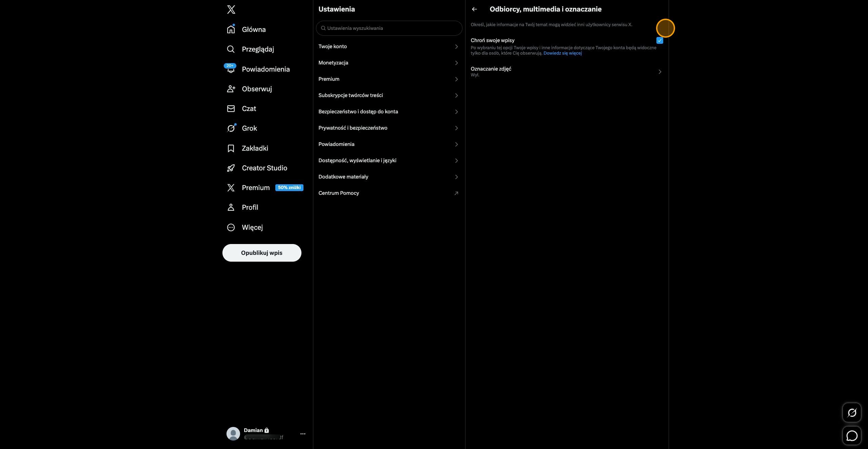The width and height of the screenshot is (868, 449).
Task: Follow Dowiedz się więcej link
Action: tap(563, 53)
